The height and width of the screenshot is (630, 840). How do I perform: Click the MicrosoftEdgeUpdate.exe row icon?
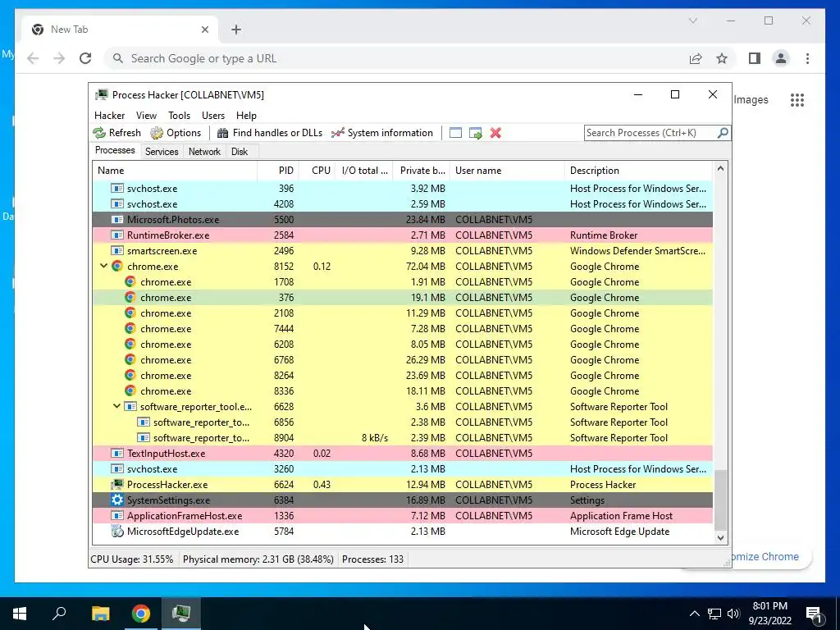pyautogui.click(x=117, y=532)
